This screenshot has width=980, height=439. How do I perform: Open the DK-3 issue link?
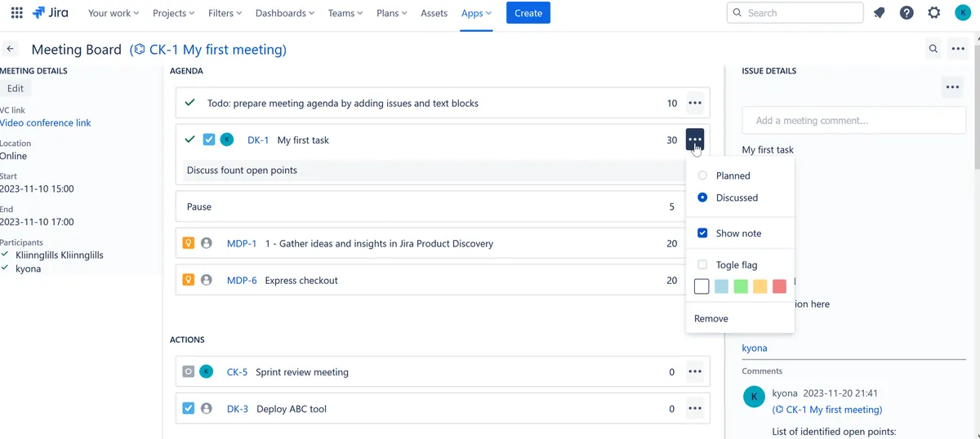pyautogui.click(x=238, y=408)
